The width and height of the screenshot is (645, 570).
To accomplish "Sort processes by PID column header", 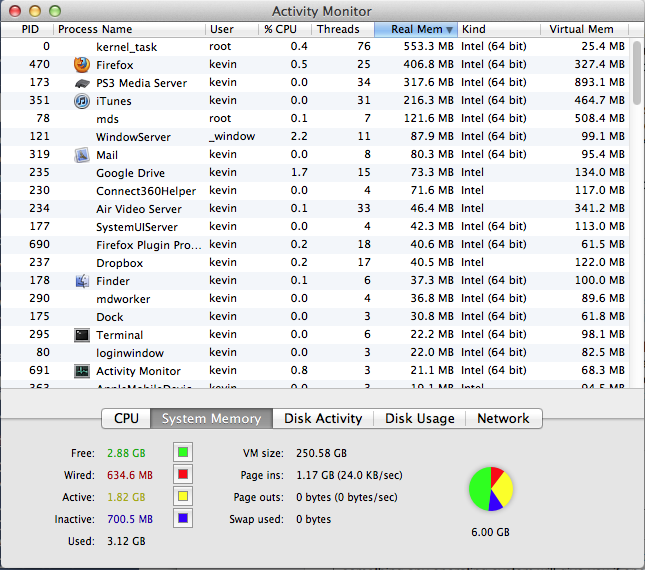I will pos(27,29).
